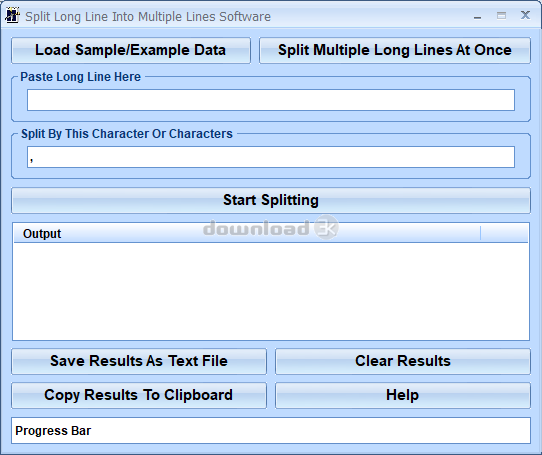542x455 pixels.
Task: Start Splitting the line
Action: pos(271,201)
